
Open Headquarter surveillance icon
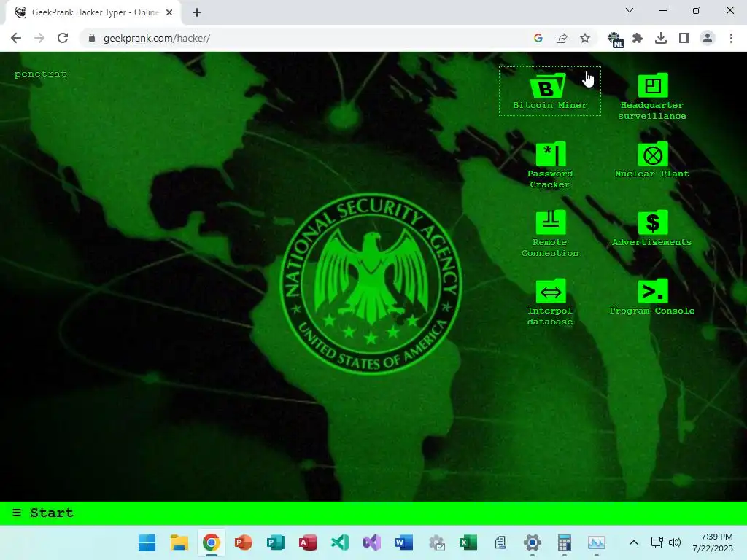(653, 86)
